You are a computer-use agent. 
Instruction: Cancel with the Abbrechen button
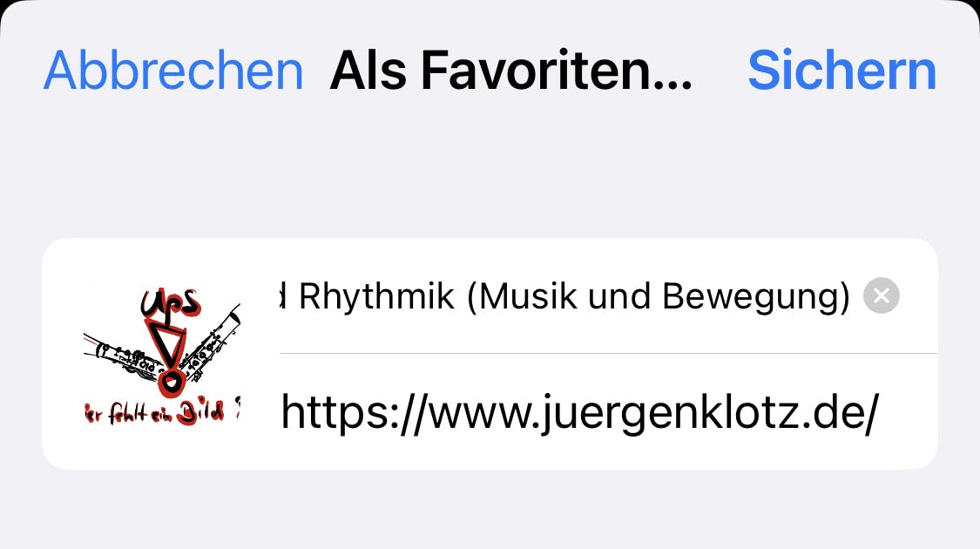173,70
